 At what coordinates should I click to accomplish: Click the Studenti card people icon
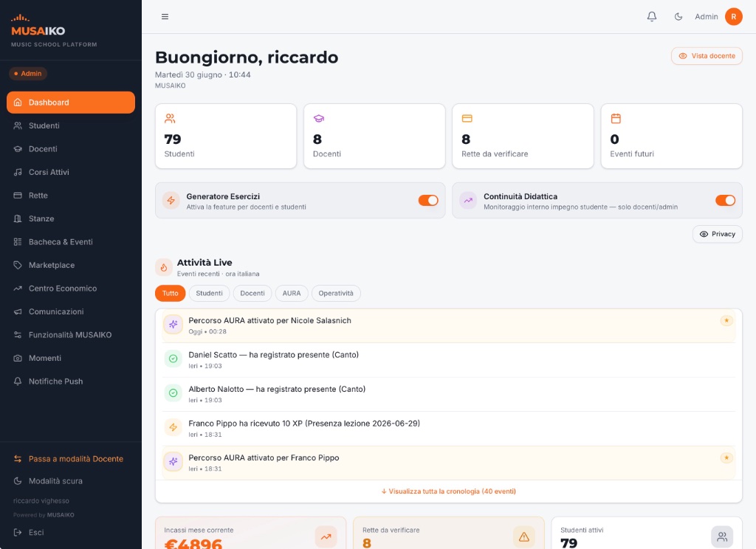click(x=170, y=119)
